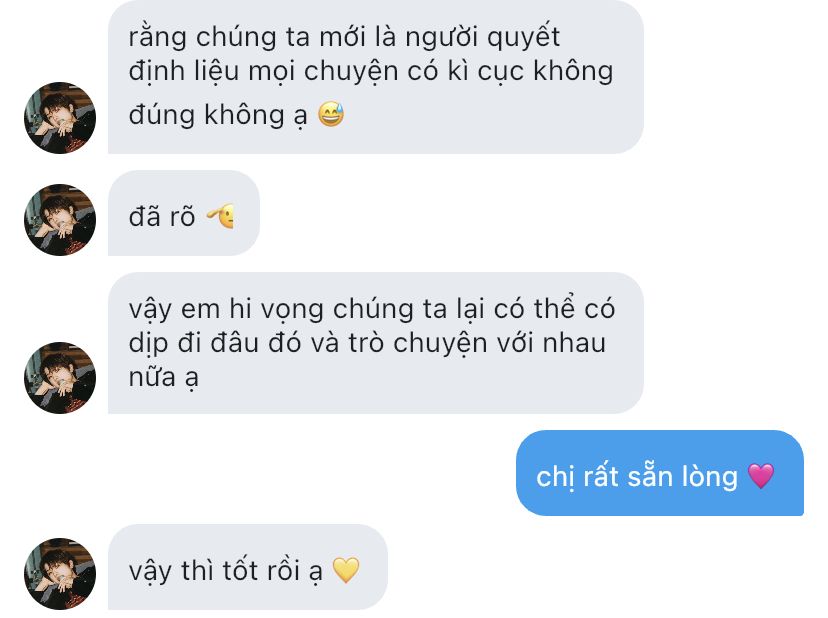The image size is (828, 618).
Task: Click the text 'nữa ạ' in the long message
Action: [x=163, y=378]
